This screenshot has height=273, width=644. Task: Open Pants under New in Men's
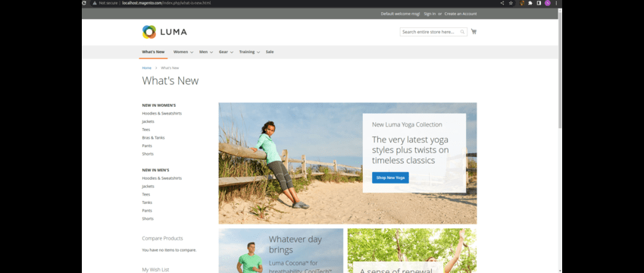click(147, 211)
